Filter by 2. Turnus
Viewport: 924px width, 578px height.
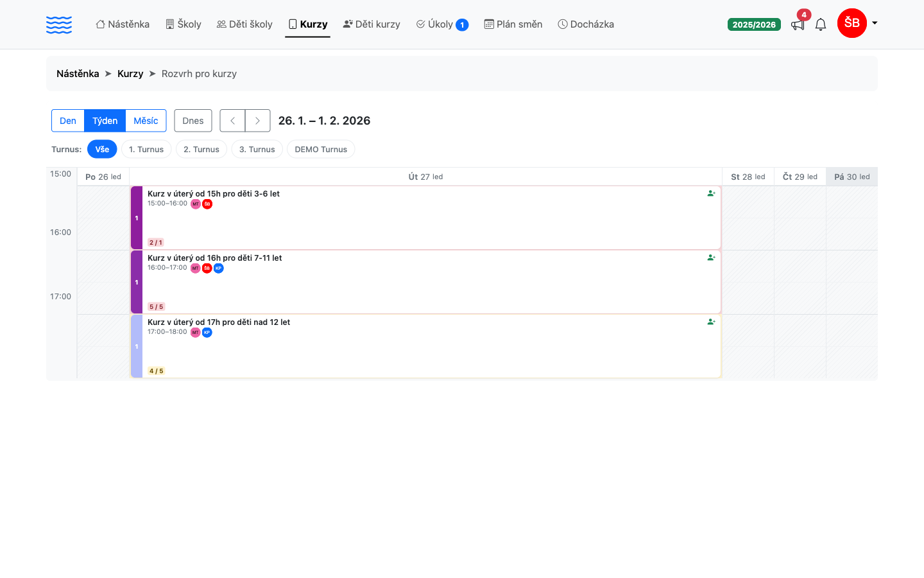pos(201,149)
